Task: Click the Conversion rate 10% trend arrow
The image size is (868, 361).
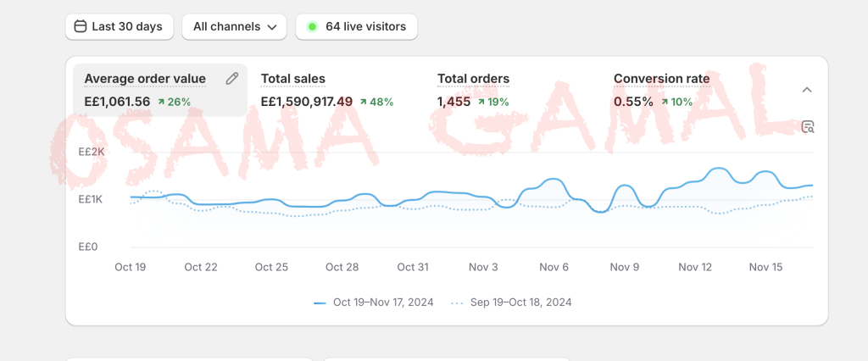Action: coord(665,102)
